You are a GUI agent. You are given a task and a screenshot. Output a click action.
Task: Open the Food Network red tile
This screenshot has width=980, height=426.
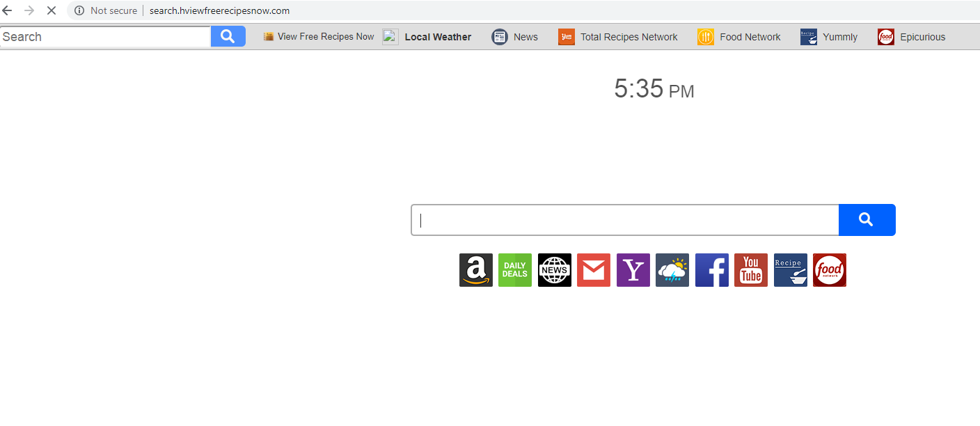[x=830, y=270]
